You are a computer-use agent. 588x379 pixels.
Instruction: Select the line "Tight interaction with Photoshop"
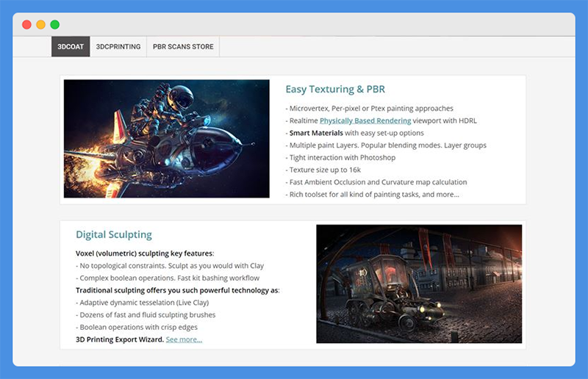(x=340, y=157)
